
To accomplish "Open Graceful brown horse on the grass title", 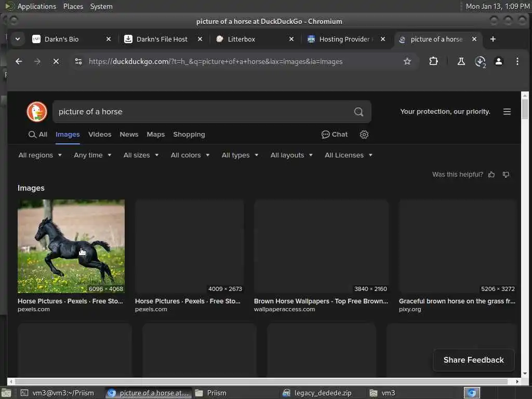I will (x=457, y=301).
